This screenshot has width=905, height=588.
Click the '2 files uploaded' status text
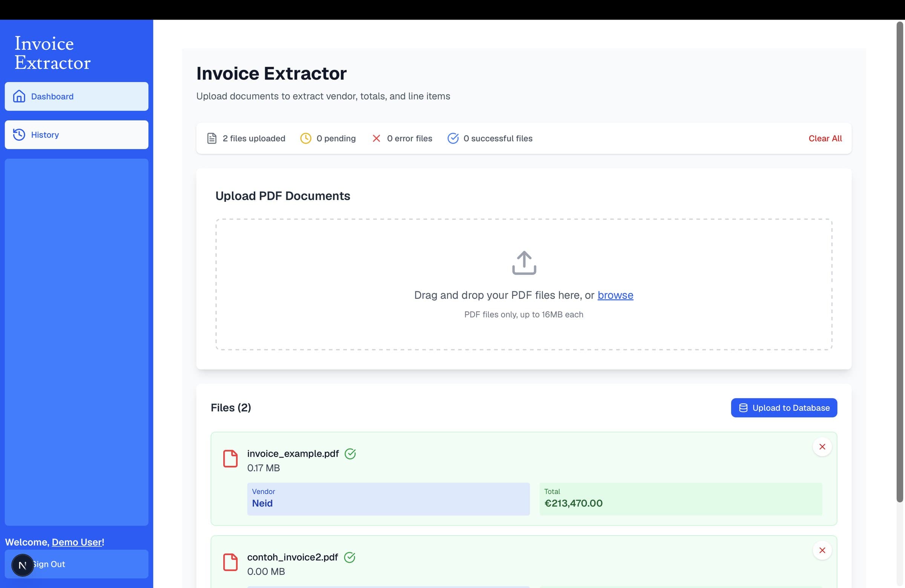click(254, 138)
